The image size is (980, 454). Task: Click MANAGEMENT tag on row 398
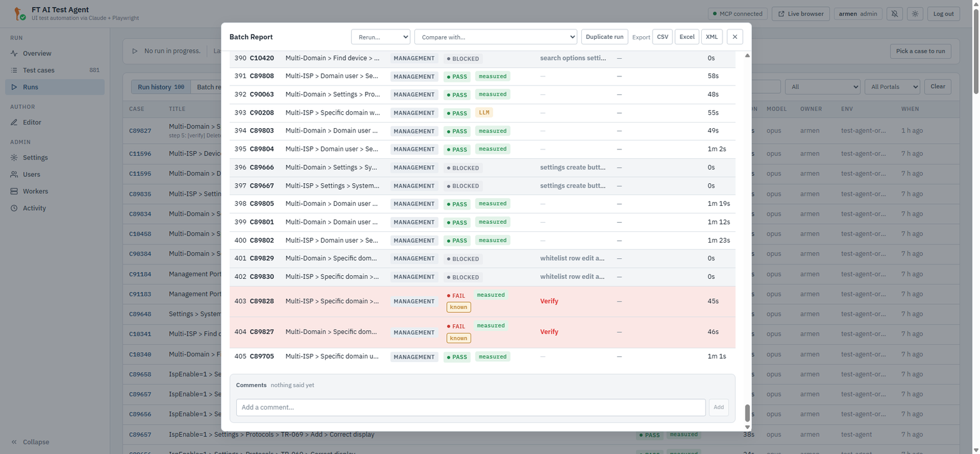[414, 204]
